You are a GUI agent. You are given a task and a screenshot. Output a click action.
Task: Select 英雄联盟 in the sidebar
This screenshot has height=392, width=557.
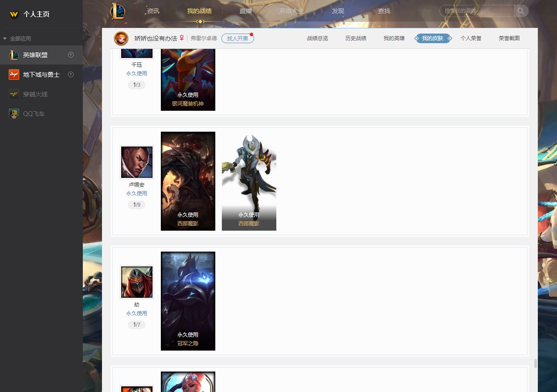coord(41,55)
